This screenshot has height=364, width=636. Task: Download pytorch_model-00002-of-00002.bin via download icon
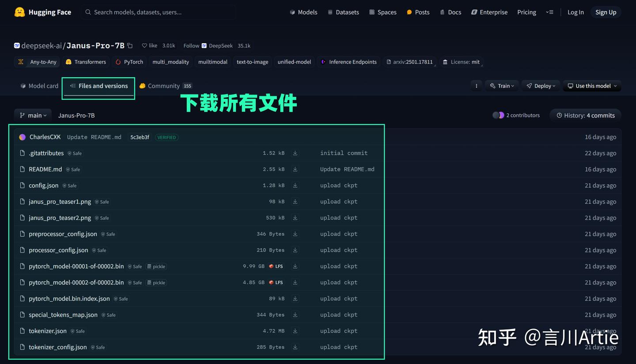click(295, 282)
